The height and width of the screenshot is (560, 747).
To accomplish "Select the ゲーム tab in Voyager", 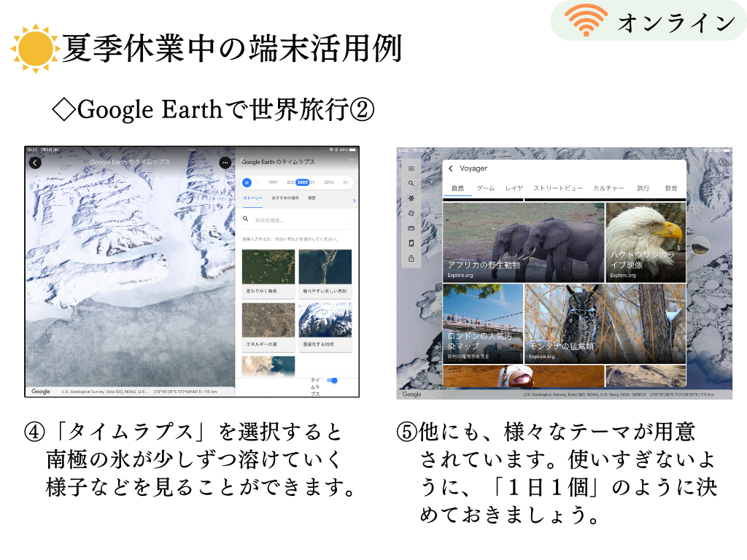I will [x=485, y=189].
